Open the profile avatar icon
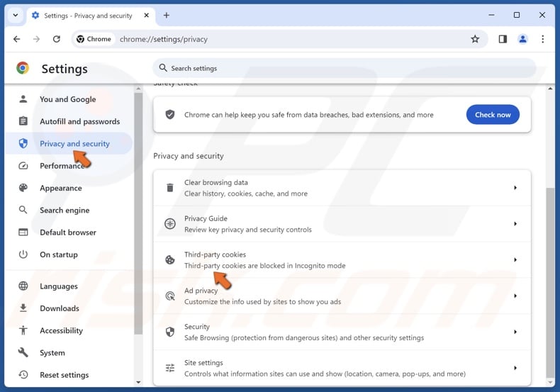The height and width of the screenshot is (392, 560). pyautogui.click(x=522, y=39)
